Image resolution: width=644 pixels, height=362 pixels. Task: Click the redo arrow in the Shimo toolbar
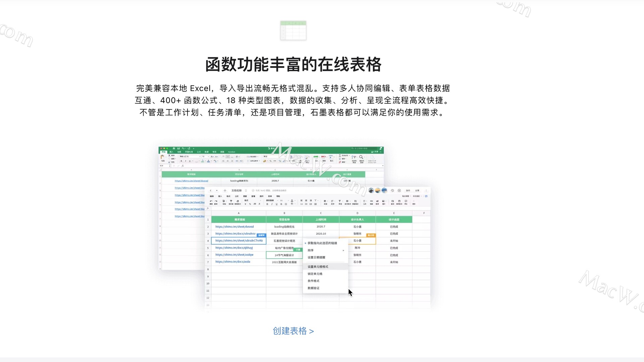coord(216,201)
